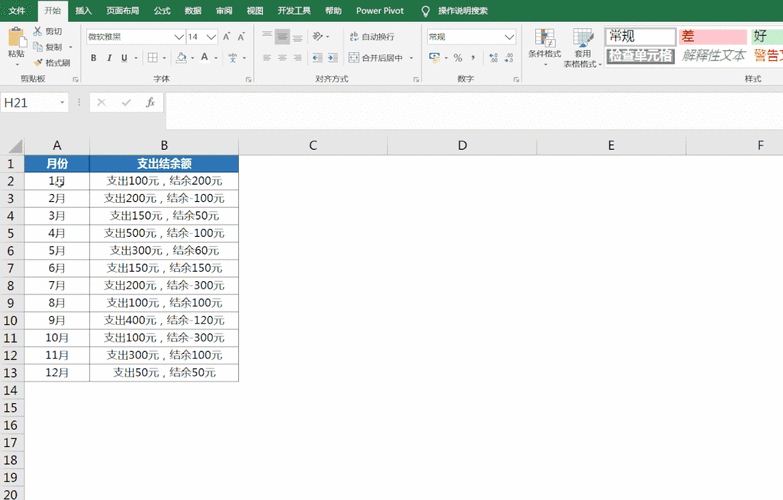Apply percent style

click(458, 58)
